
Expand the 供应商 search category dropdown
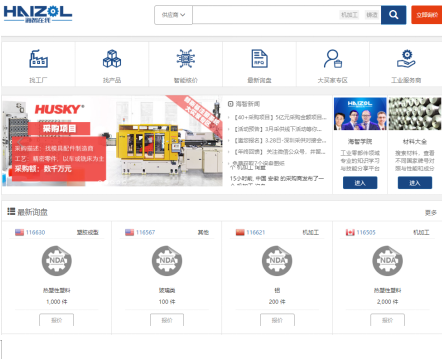(173, 15)
